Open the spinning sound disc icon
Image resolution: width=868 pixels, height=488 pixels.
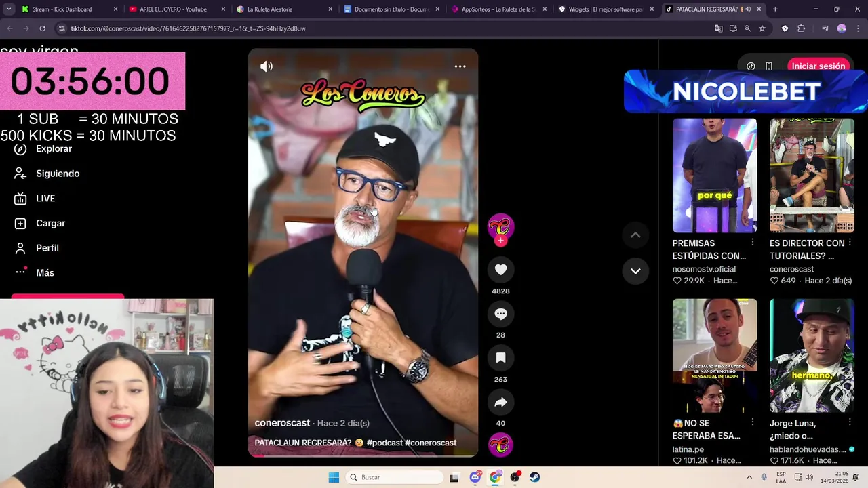click(x=500, y=445)
